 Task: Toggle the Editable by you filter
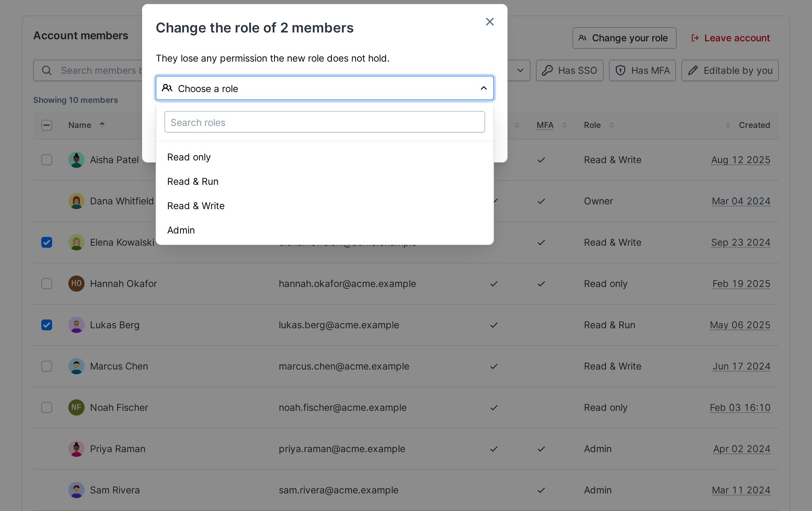[x=730, y=70]
